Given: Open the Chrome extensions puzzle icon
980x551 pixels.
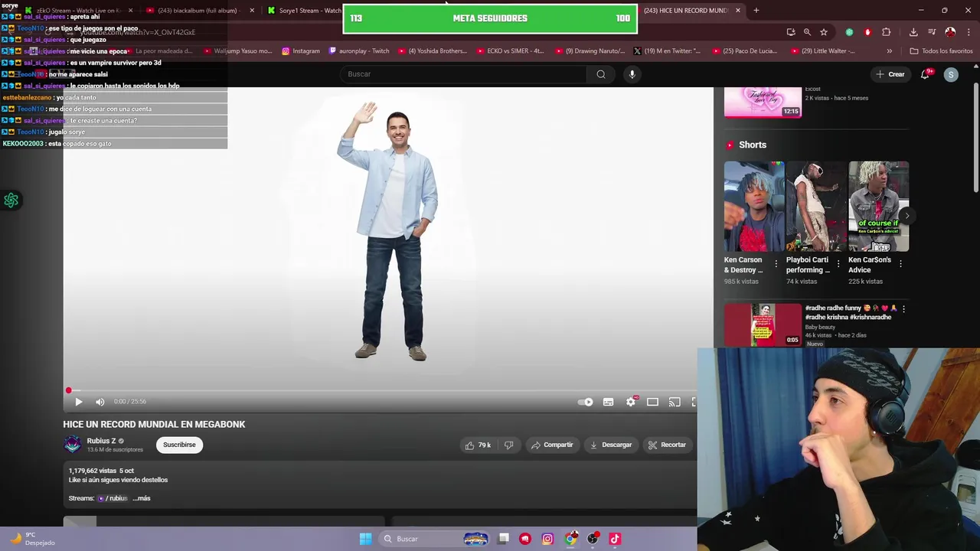Looking at the screenshot, I should pos(887,32).
